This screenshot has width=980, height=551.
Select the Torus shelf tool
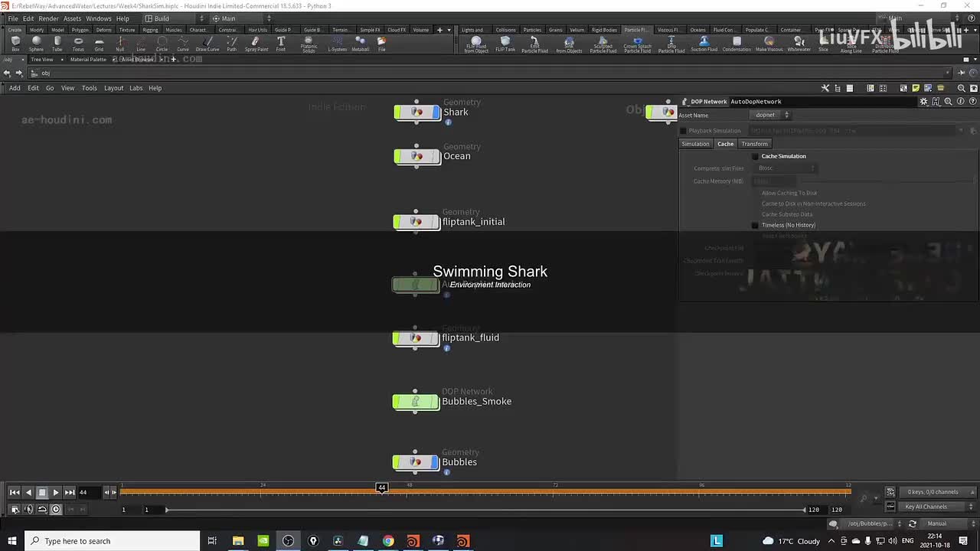pyautogui.click(x=78, y=44)
